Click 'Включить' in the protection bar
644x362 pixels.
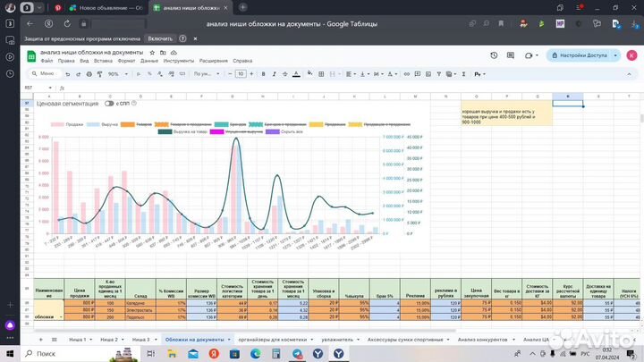[160, 38]
